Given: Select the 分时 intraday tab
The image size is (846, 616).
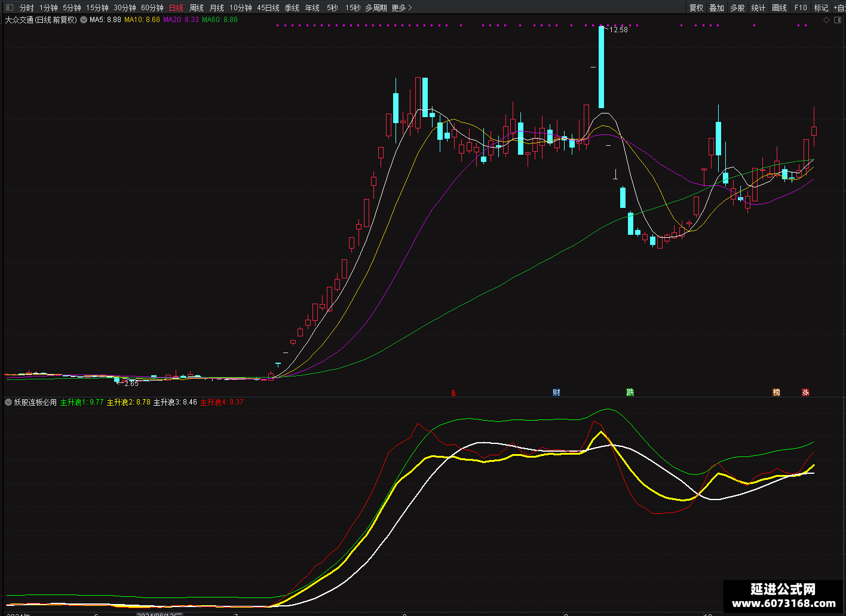Looking at the screenshot, I should coord(27,8).
